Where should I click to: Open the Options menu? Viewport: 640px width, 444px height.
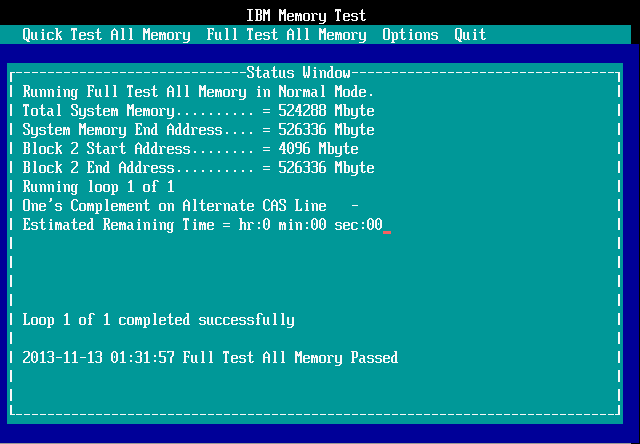tap(410, 35)
